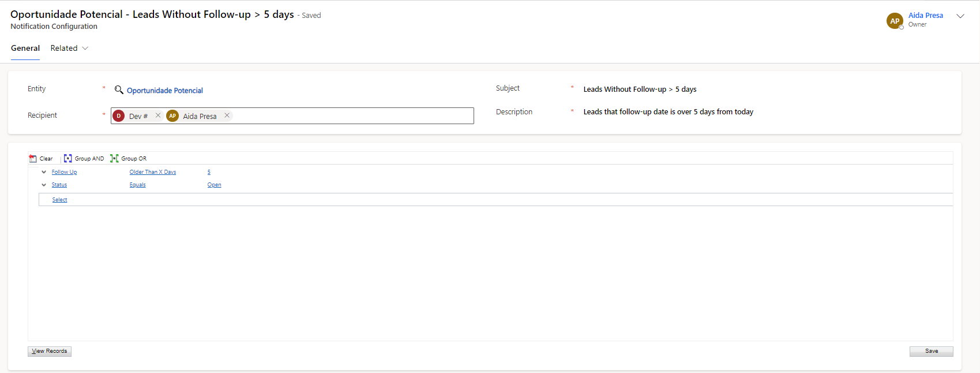980x373 pixels.
Task: Click inside the Recipient input field
Action: pos(352,115)
